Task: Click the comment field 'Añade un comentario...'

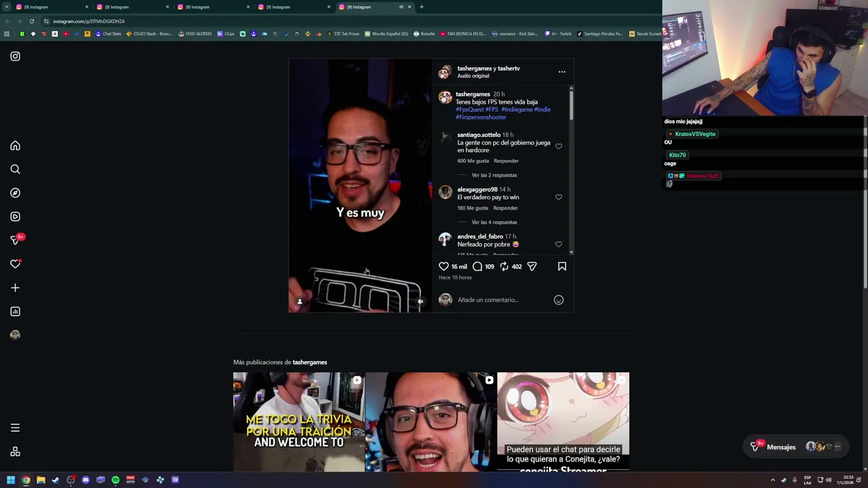Action: click(502, 300)
